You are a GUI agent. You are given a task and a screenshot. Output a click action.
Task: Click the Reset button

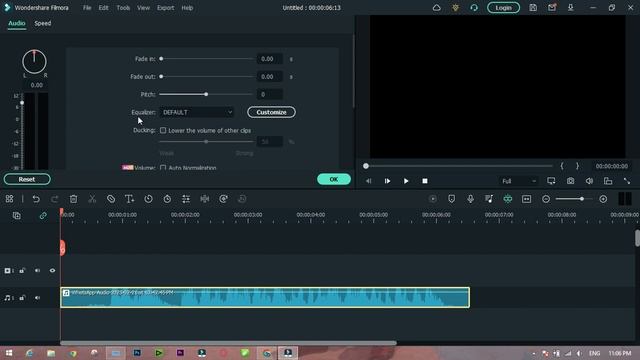click(x=27, y=179)
